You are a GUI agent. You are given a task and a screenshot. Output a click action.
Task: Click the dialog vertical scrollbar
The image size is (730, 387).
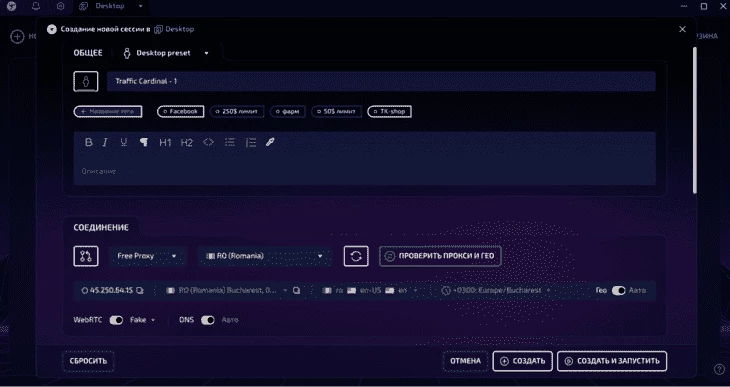[695, 120]
